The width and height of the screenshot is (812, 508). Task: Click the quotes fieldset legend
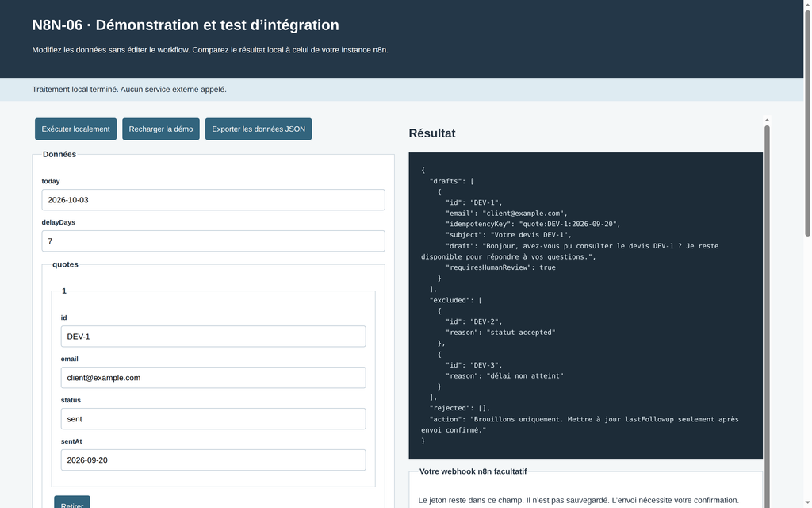(65, 264)
